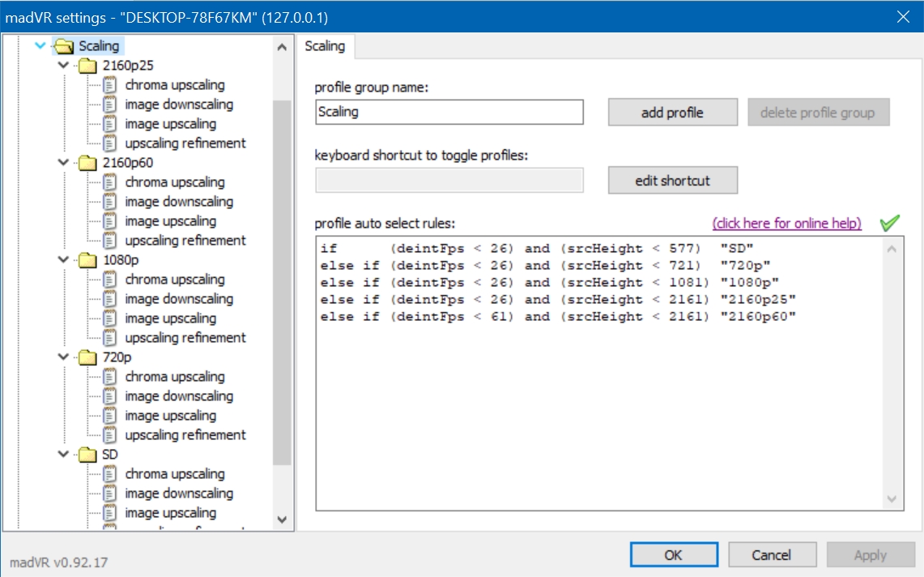The width and height of the screenshot is (924, 577).
Task: Place the cursor in the rule line ending with "1080p"
Action: (549, 283)
